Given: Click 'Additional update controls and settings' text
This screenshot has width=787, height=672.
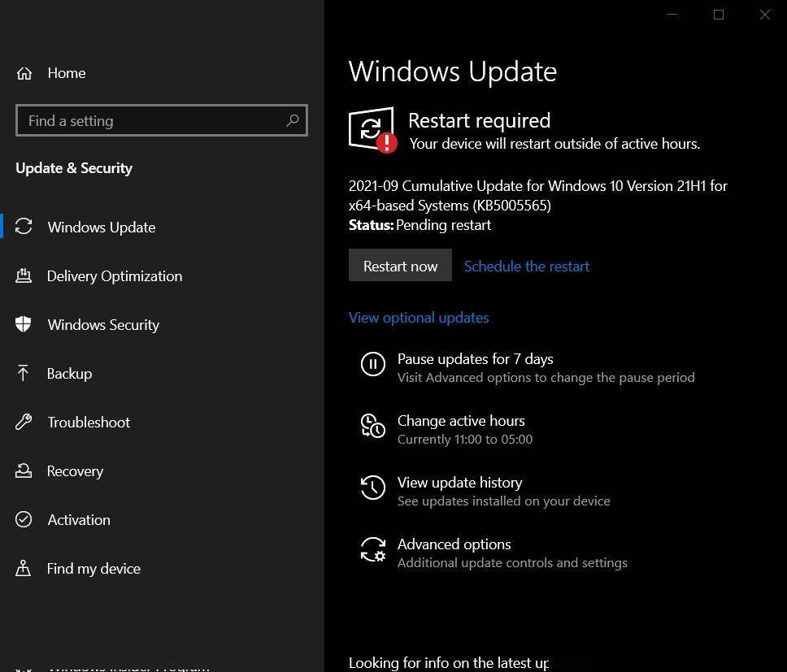Looking at the screenshot, I should [x=512, y=562].
